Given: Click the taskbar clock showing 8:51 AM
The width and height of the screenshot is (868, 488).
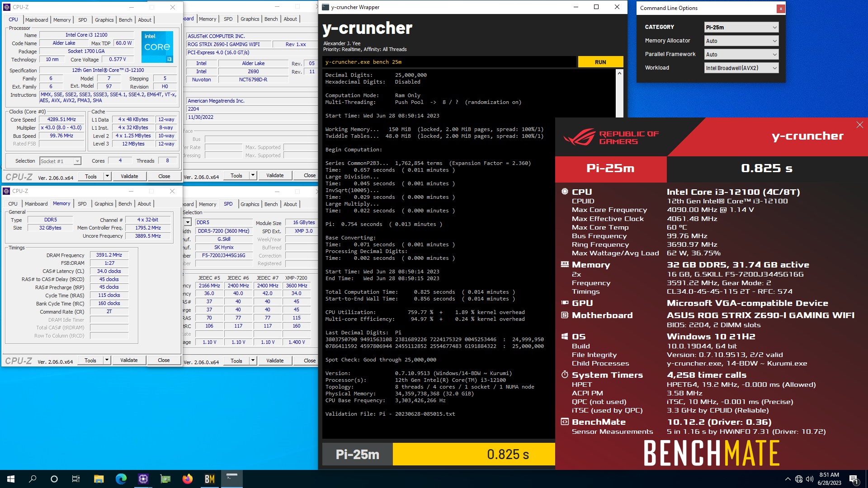Looking at the screenshot, I should coord(829,479).
